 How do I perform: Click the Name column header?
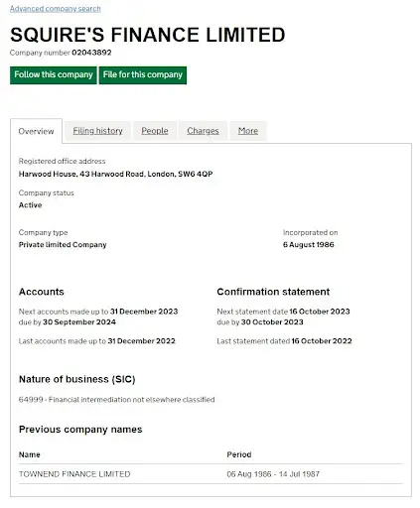click(30, 454)
